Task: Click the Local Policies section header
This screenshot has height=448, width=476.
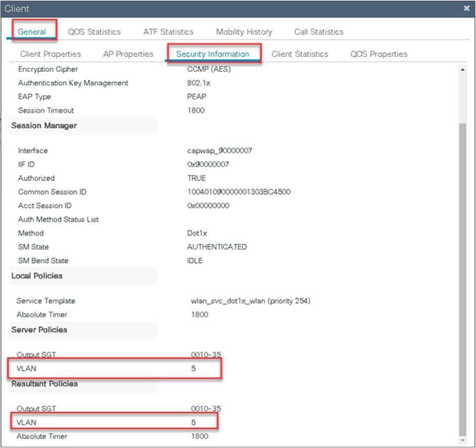Action: (37, 276)
